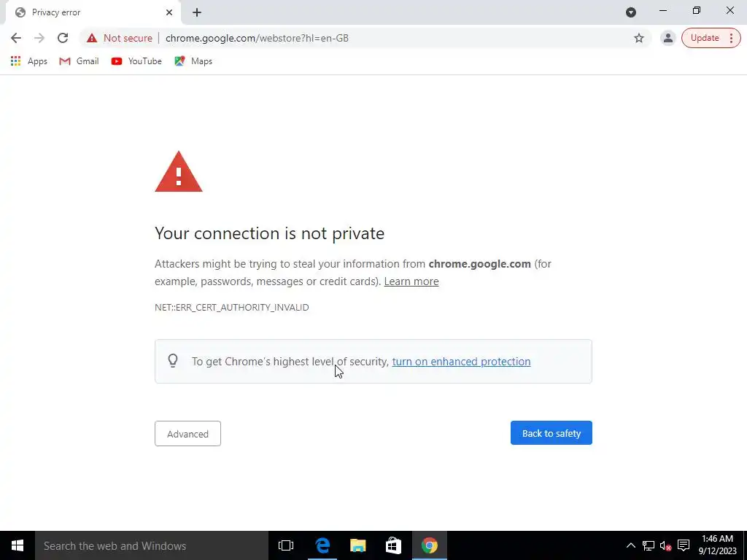Click the Chrome icon on the taskbar
Image resolution: width=747 pixels, height=560 pixels.
point(429,545)
